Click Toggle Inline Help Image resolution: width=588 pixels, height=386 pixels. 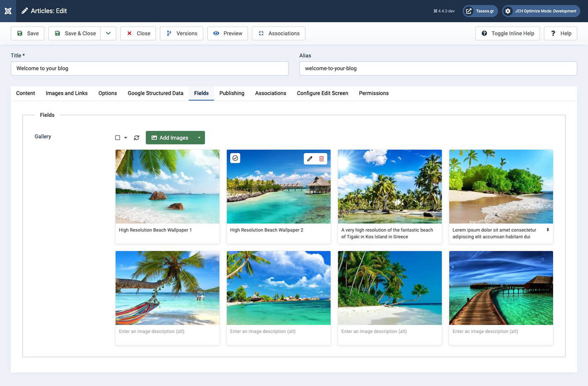coord(508,33)
